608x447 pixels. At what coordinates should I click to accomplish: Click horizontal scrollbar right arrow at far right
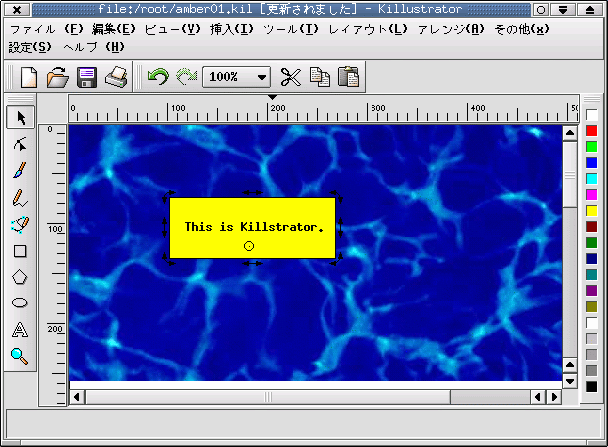[x=554, y=397]
